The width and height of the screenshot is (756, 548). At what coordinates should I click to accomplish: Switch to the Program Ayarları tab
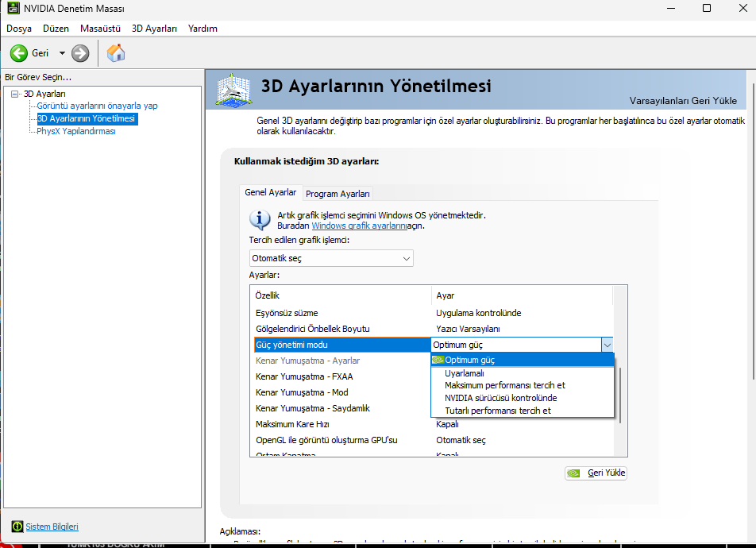coord(337,194)
